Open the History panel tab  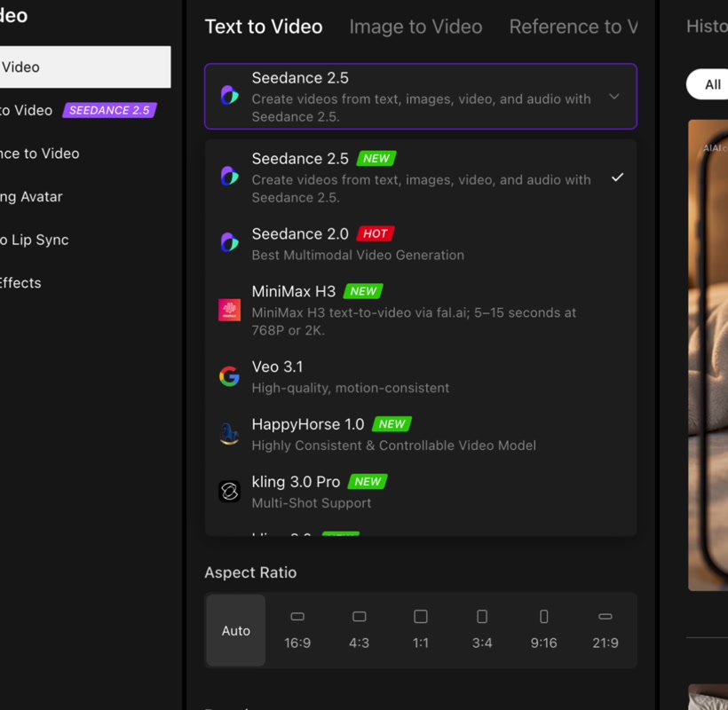707,26
